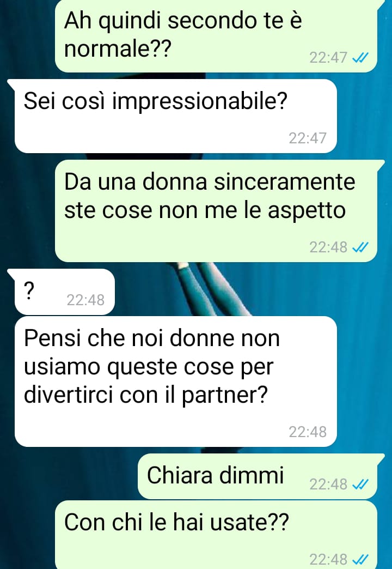Tap the 22:48 timestamp beside 'Chiara dimmi'
Screen dimensions: 392x569
(x=328, y=484)
